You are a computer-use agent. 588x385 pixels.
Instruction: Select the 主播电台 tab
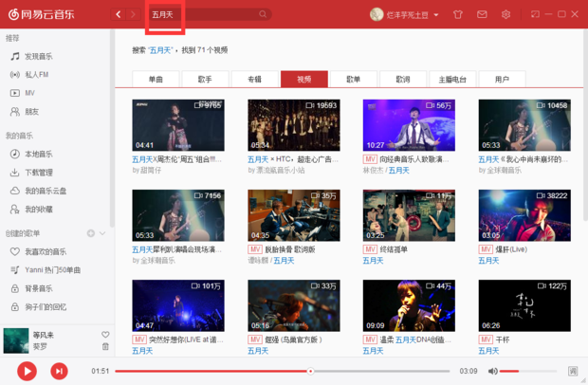452,79
